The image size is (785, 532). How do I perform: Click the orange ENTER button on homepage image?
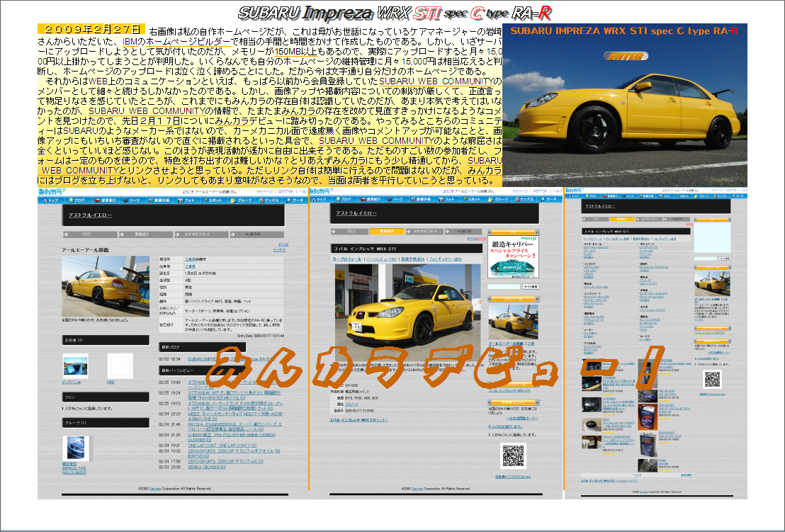tap(625, 56)
